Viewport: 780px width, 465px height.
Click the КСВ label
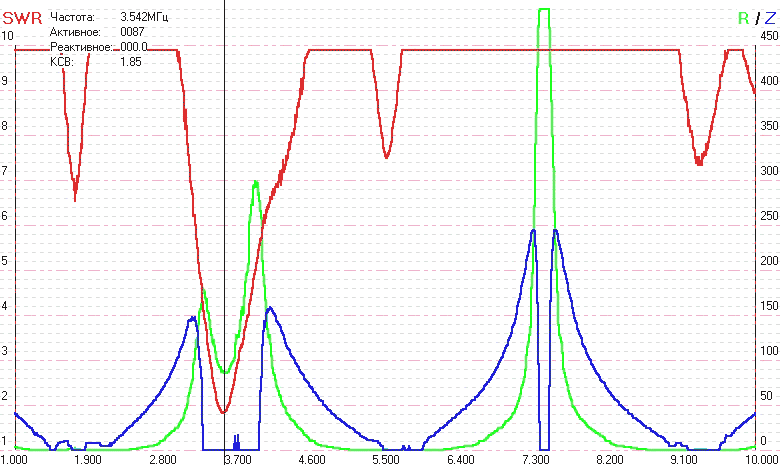[x=62, y=62]
